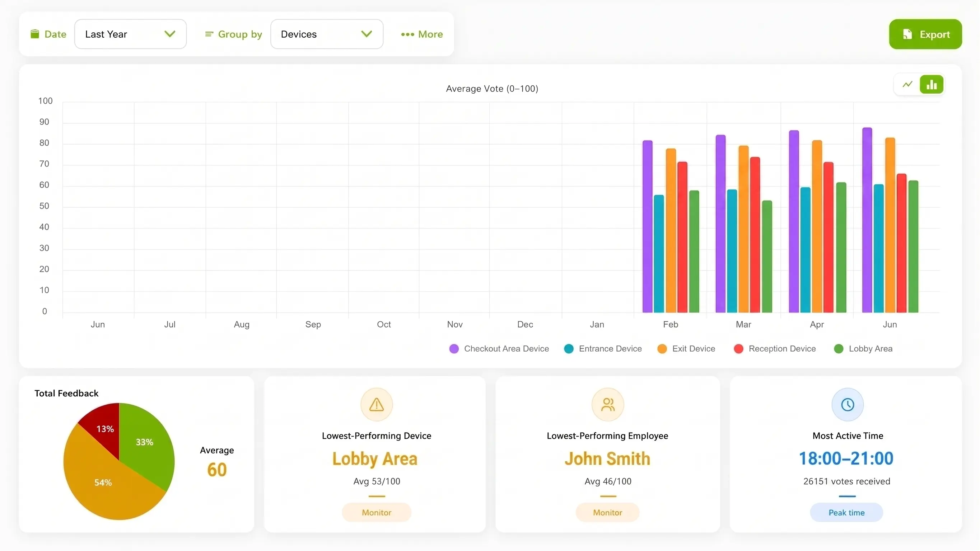Click Monitor under Lobby Area

click(x=377, y=512)
